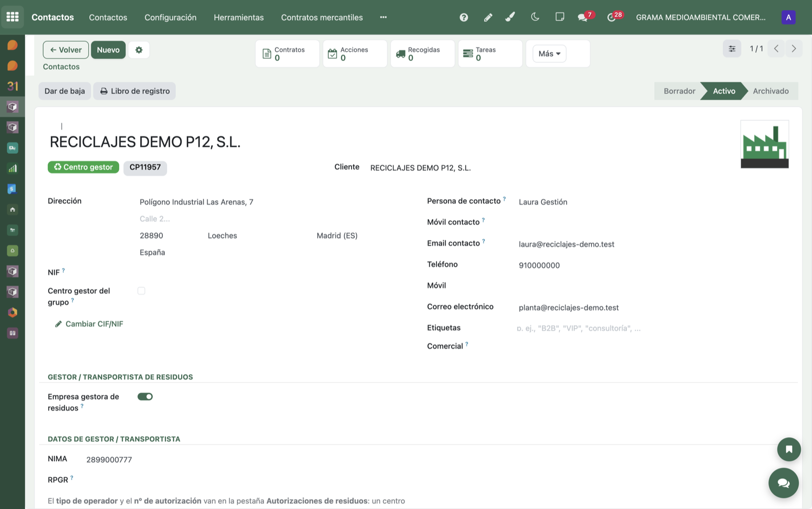
Task: Expand the Más dropdown
Action: click(x=550, y=53)
